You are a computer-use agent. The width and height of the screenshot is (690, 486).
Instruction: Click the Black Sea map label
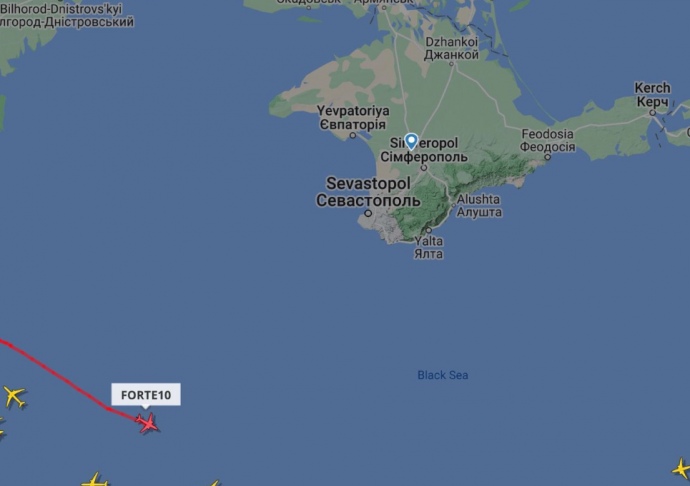coord(443,375)
